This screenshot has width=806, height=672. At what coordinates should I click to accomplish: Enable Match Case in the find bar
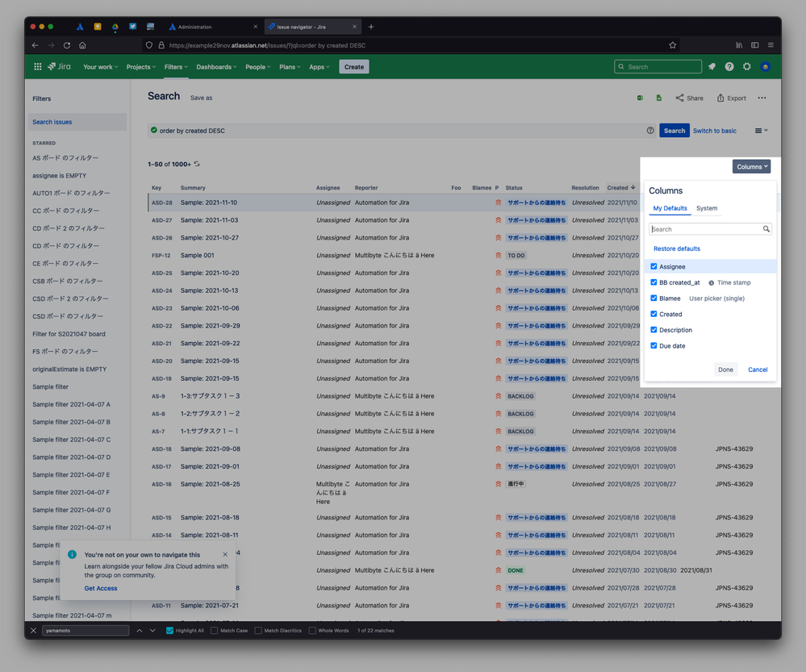tap(215, 630)
